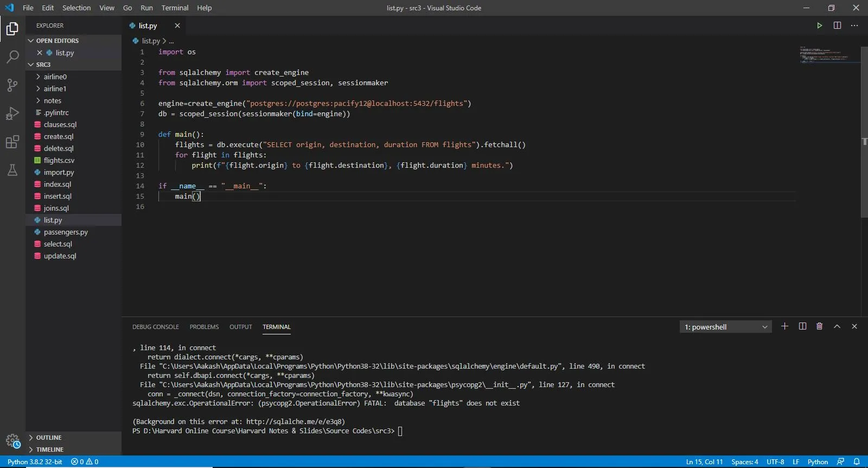
Task: Kill the terminal with trash icon
Action: [x=819, y=326]
